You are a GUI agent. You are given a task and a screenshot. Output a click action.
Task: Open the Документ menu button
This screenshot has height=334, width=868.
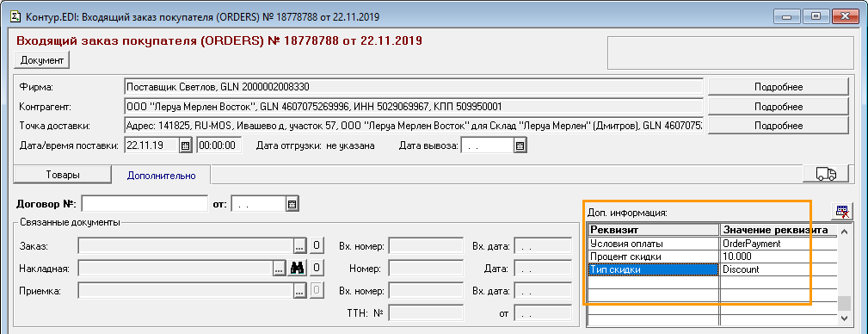pos(42,59)
